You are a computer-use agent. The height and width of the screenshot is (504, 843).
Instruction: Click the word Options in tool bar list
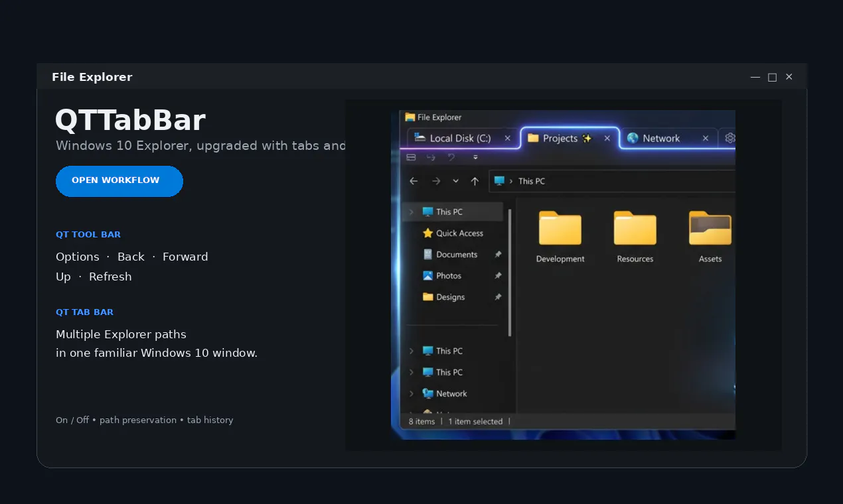click(78, 257)
